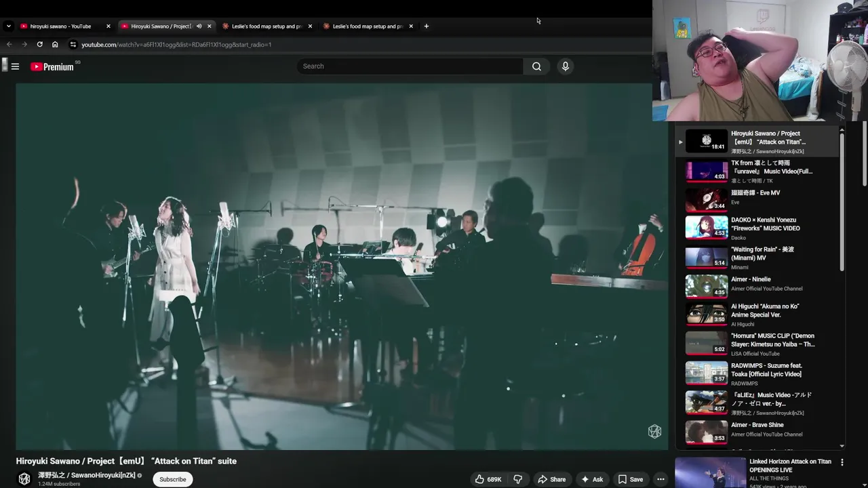Open the 澤野弘之 / SawanoHiroyuki[nZk] channel link
This screenshot has width=868, height=488.
tap(86, 475)
